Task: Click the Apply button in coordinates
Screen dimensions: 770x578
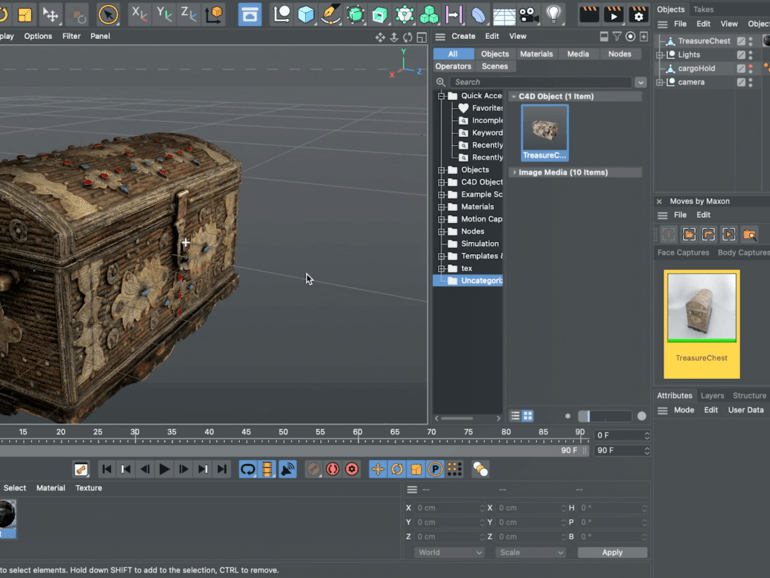Action: (612, 552)
